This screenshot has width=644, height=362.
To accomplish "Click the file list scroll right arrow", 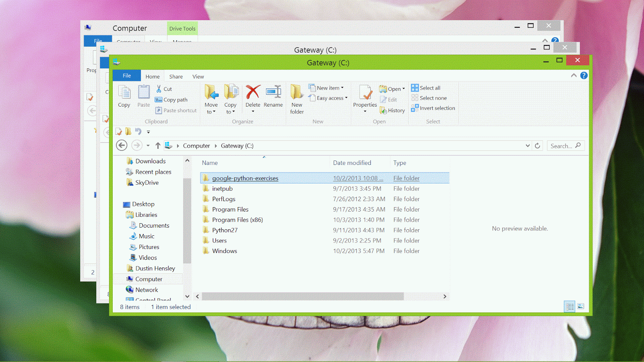I will click(x=445, y=296).
